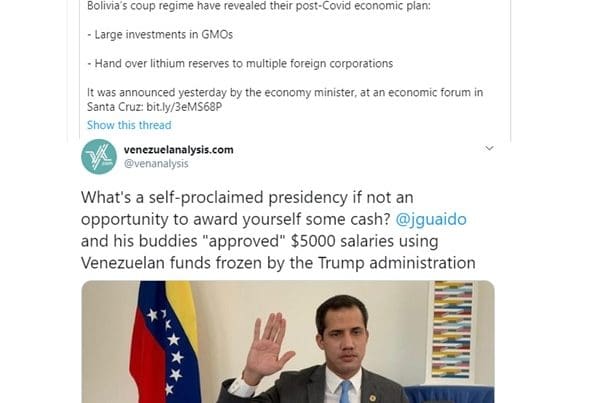The height and width of the screenshot is (403, 604).
Task: Click the lapel pin on the suit
Action: point(372,397)
